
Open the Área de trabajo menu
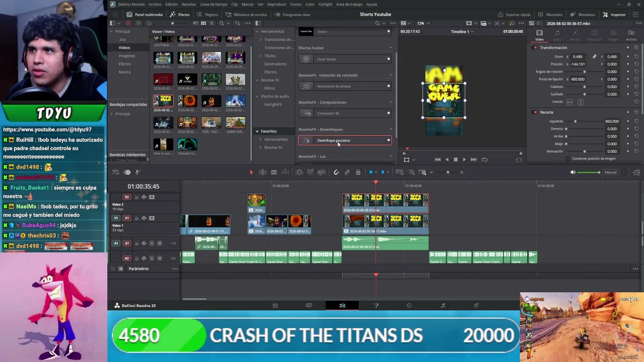(349, 4)
